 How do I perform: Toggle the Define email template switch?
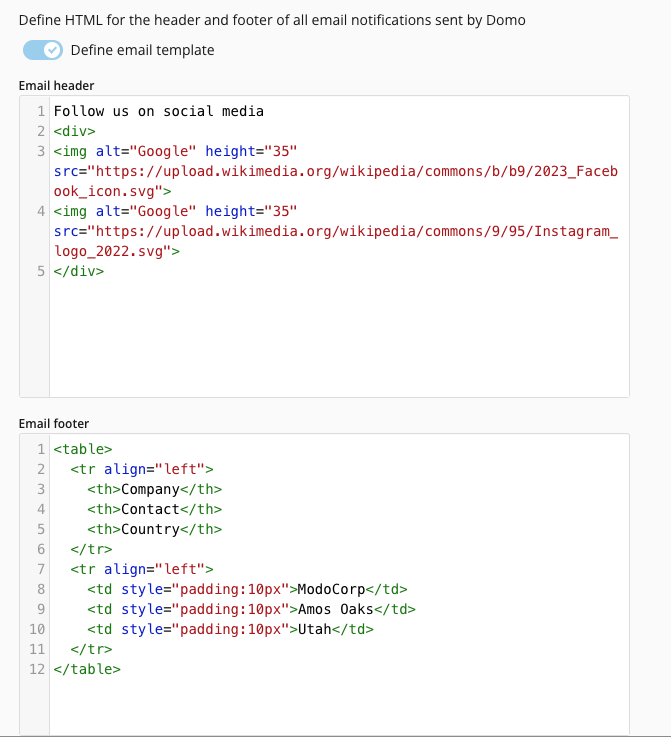43,50
